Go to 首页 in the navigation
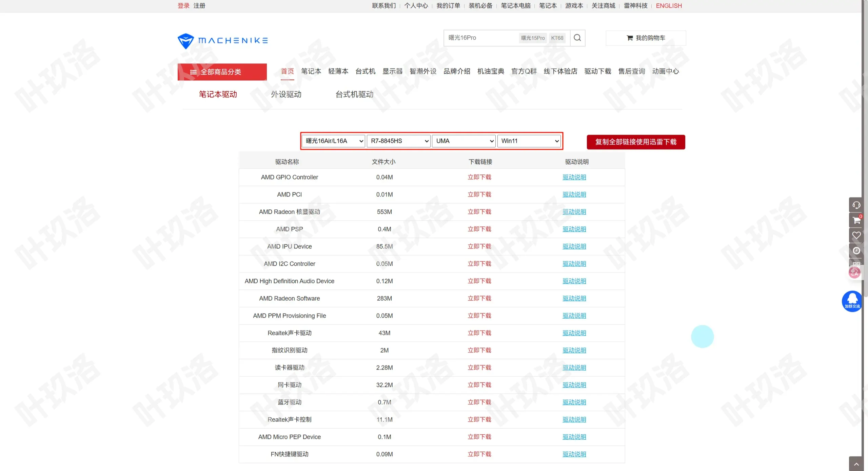The height and width of the screenshot is (471, 868). click(x=288, y=71)
